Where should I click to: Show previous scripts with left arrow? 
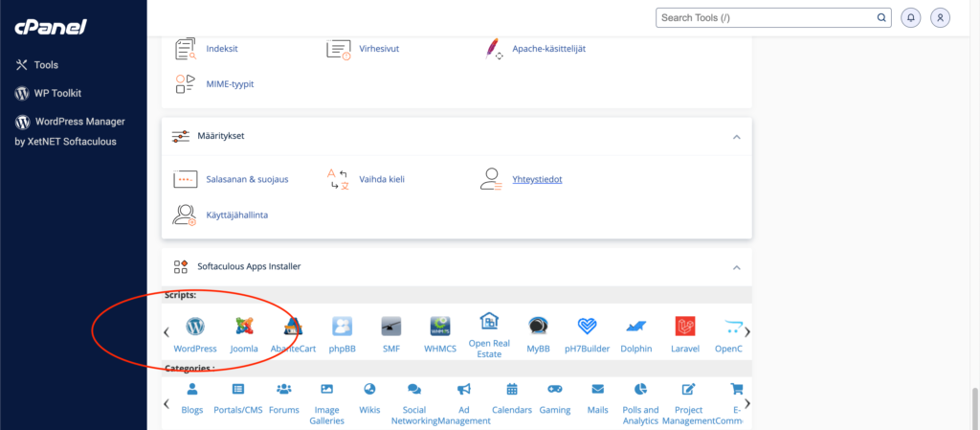(x=167, y=332)
